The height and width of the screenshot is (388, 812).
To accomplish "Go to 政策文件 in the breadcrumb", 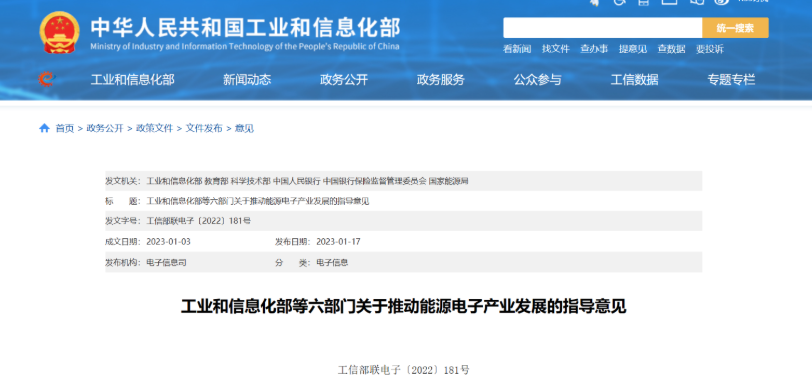I will [154, 128].
